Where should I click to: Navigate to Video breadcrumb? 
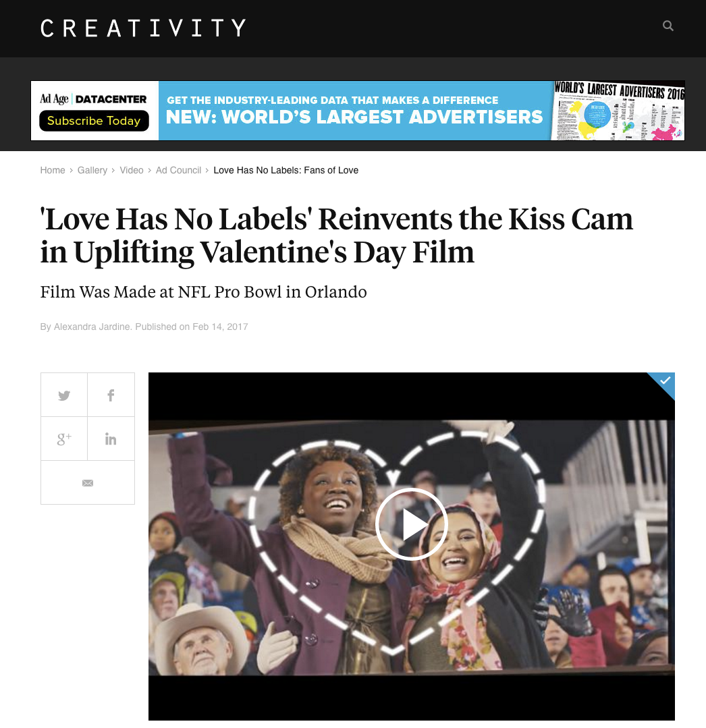click(x=132, y=170)
